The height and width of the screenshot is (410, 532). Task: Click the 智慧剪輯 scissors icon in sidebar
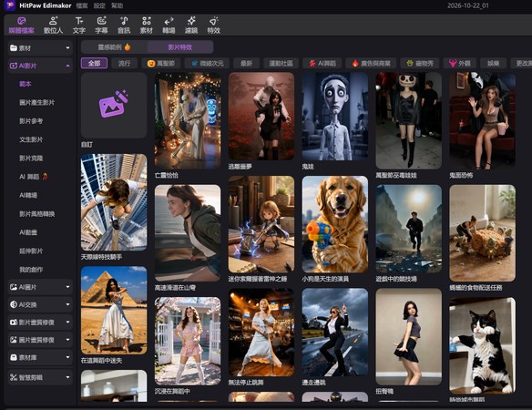point(14,377)
